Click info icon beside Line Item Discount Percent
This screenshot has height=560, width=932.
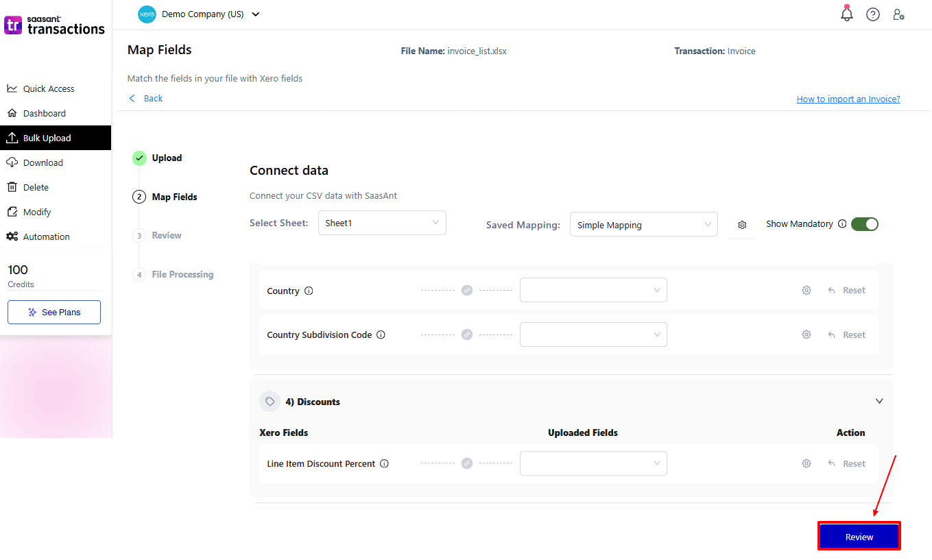(x=384, y=464)
